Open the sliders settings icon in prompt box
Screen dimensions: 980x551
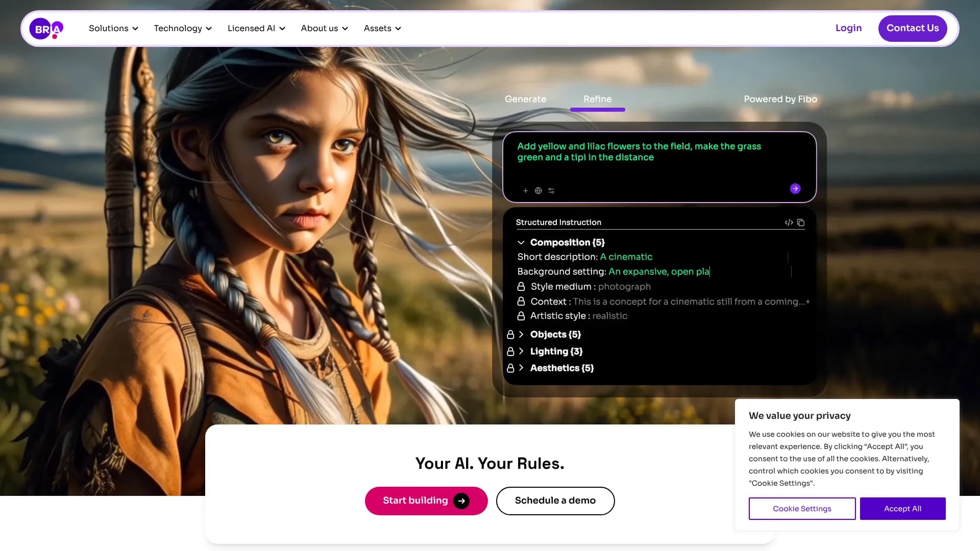pyautogui.click(x=551, y=191)
